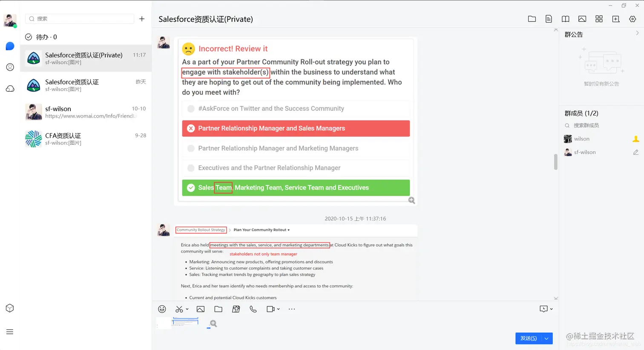This screenshot has height=350, width=644.
Task: Click the insert image icon in the toolbar
Action: (201, 309)
